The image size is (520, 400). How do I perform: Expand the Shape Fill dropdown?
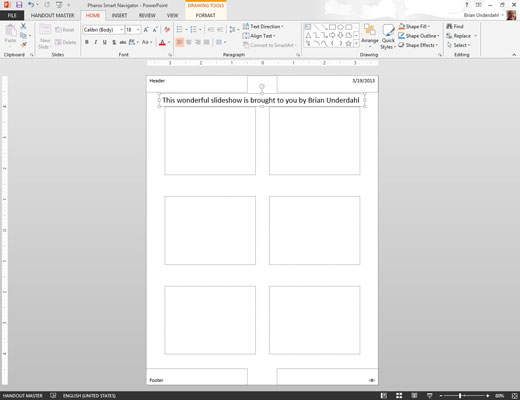pos(414,26)
